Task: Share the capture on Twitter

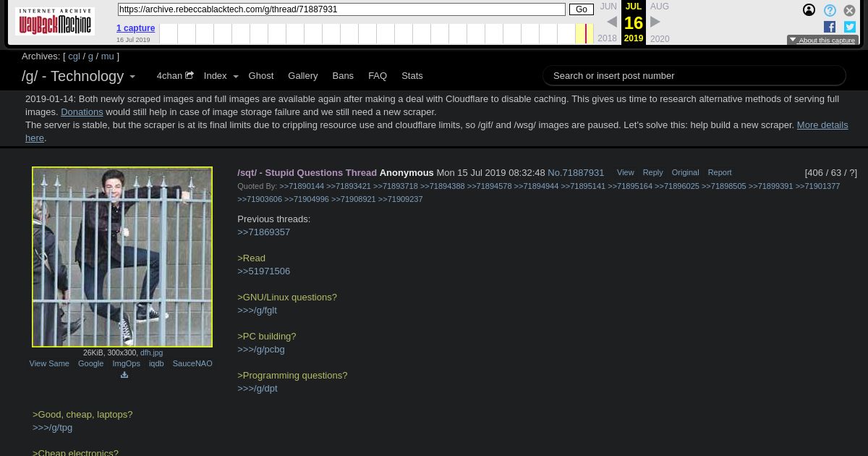Action: [850, 27]
